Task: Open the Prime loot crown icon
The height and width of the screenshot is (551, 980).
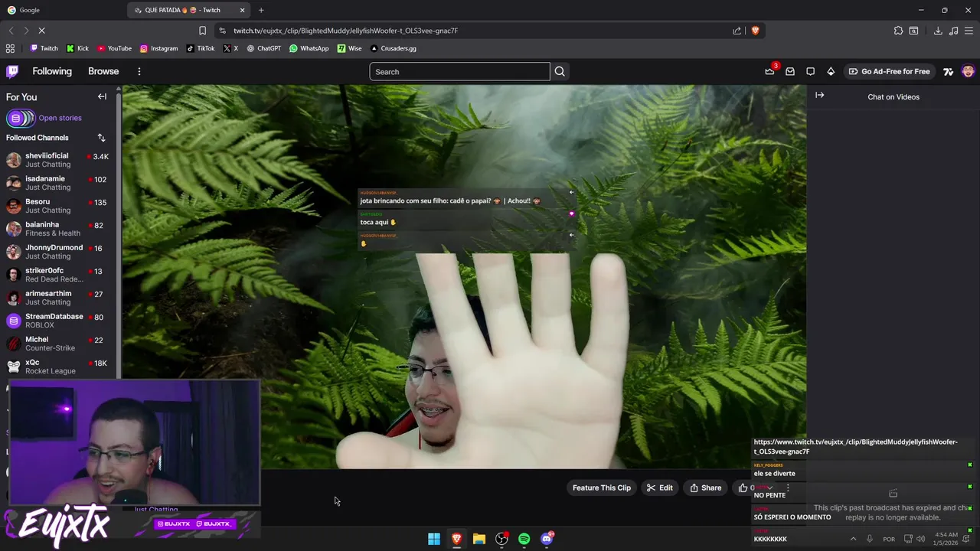Action: (x=769, y=71)
